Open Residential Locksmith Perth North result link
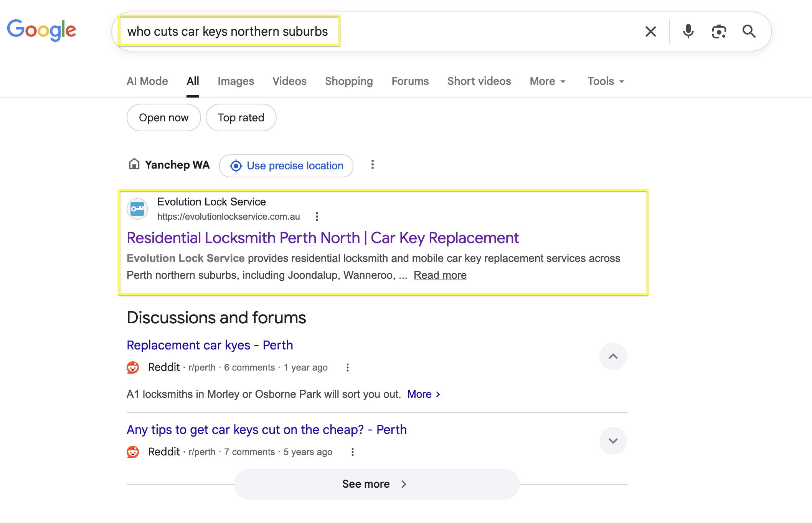The height and width of the screenshot is (523, 812). click(x=323, y=238)
